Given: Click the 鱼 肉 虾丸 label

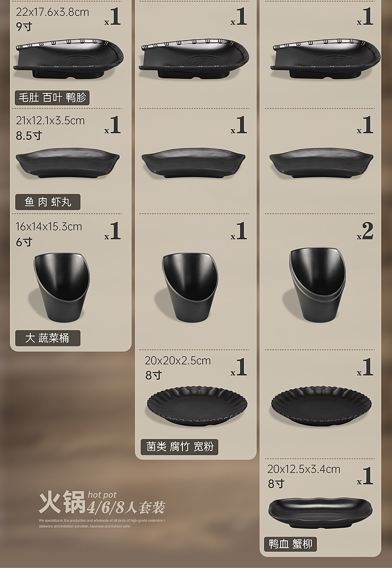Looking at the screenshot, I should click(x=48, y=202).
